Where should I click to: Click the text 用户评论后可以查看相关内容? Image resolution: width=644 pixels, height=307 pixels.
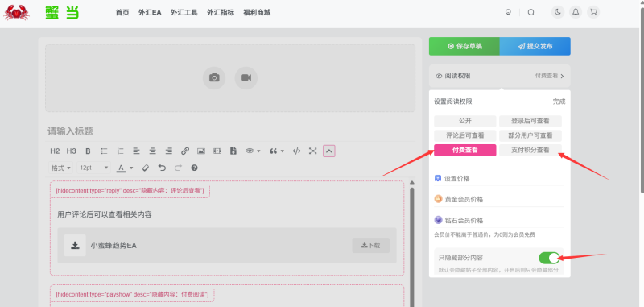point(105,214)
